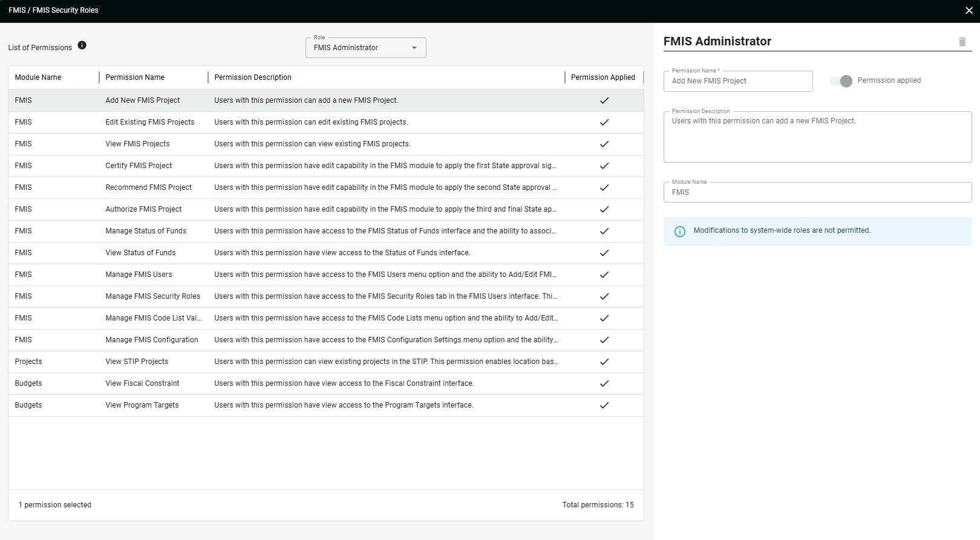
Task: Select the Authorize FMIS Project permission name
Action: pos(143,209)
